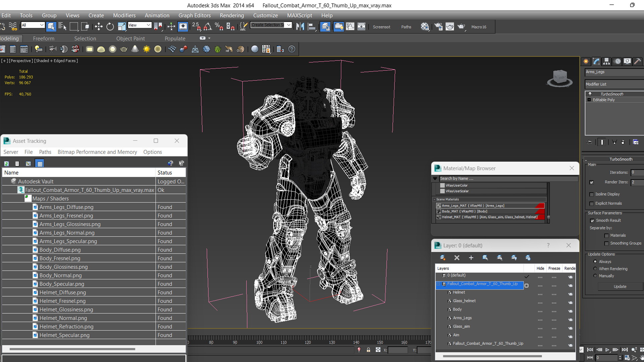Image resolution: width=644 pixels, height=362 pixels.
Task: Open Material/Map Browser options arrow
Action: coord(435,179)
